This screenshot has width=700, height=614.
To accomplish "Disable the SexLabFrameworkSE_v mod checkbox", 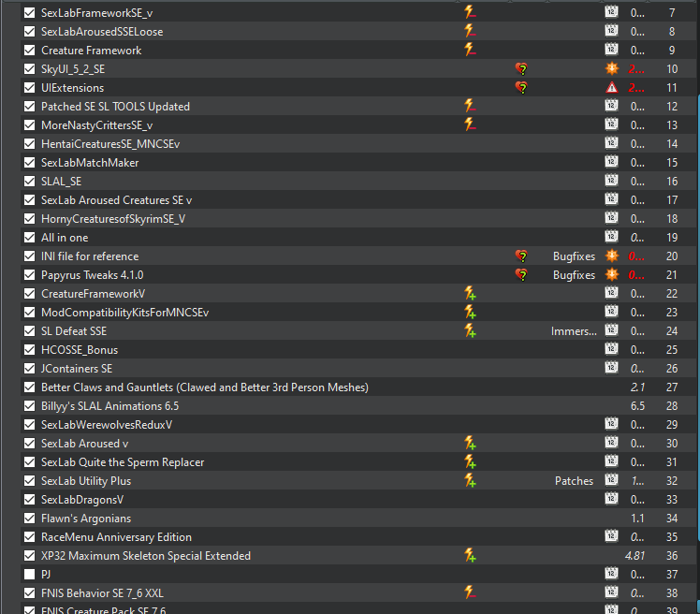I will click(x=29, y=12).
